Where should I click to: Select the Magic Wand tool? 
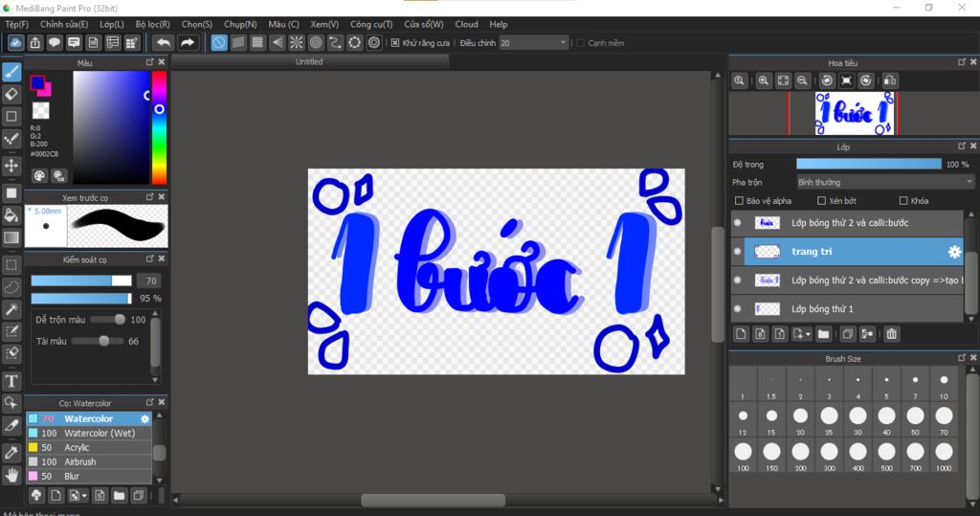pyautogui.click(x=11, y=309)
